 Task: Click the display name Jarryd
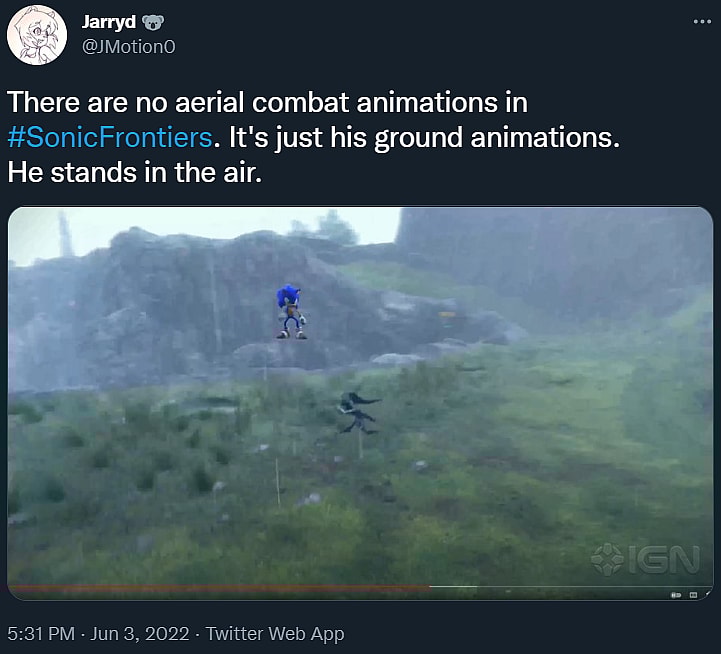point(108,22)
